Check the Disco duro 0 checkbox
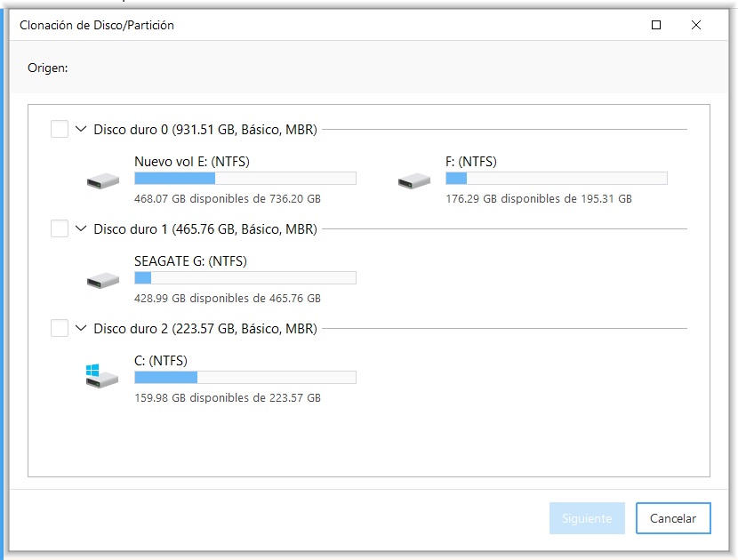 (x=60, y=130)
